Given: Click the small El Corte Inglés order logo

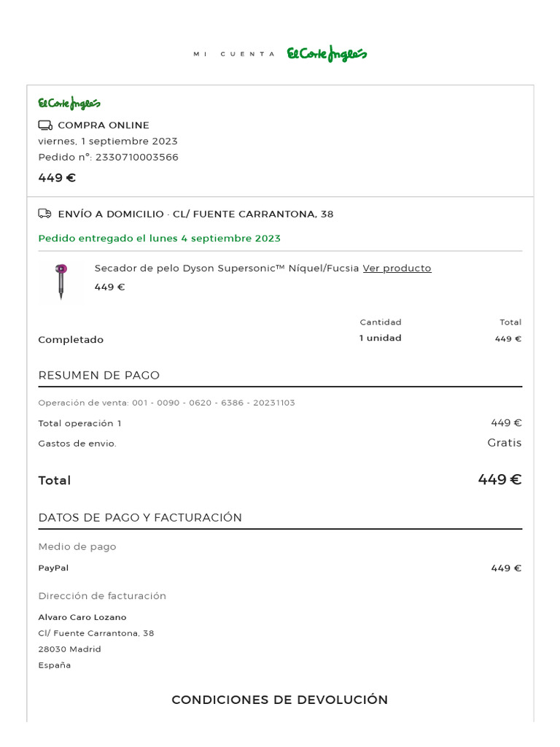Looking at the screenshot, I should (69, 103).
